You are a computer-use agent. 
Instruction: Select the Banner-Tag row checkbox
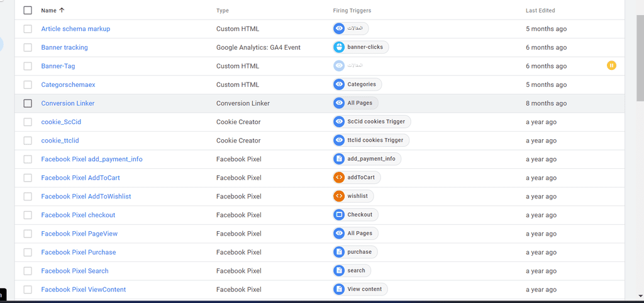[x=28, y=66]
